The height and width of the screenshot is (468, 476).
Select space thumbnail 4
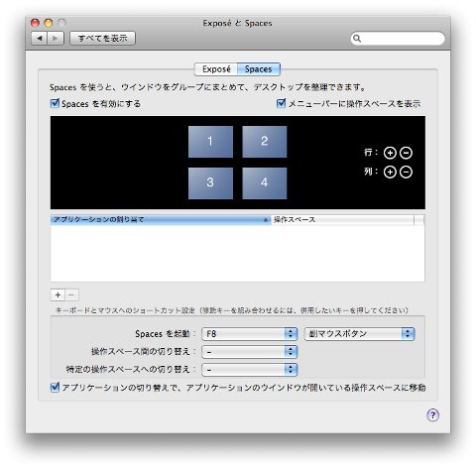tap(265, 183)
